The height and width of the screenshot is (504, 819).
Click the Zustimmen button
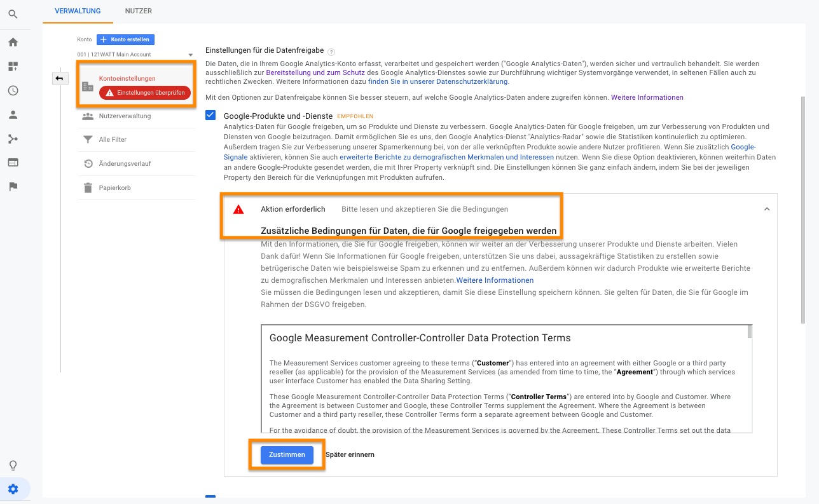tap(287, 455)
